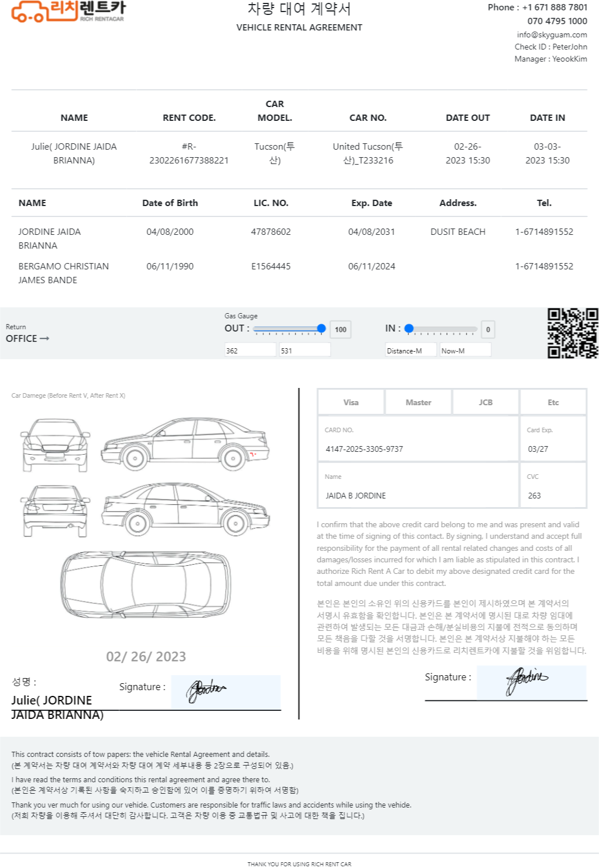The image size is (599, 868).
Task: Select the Master card type tab
Action: pyautogui.click(x=418, y=402)
